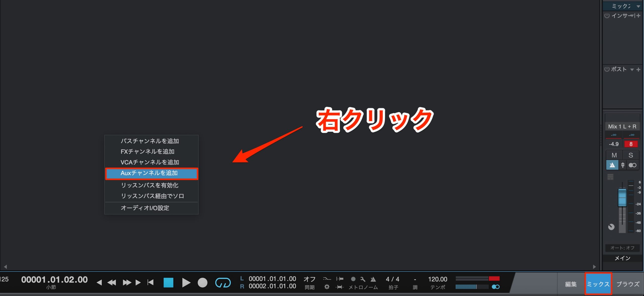Viewport: 644px width, 296px height.
Task: Open record settings gear icon
Action: 327,287
